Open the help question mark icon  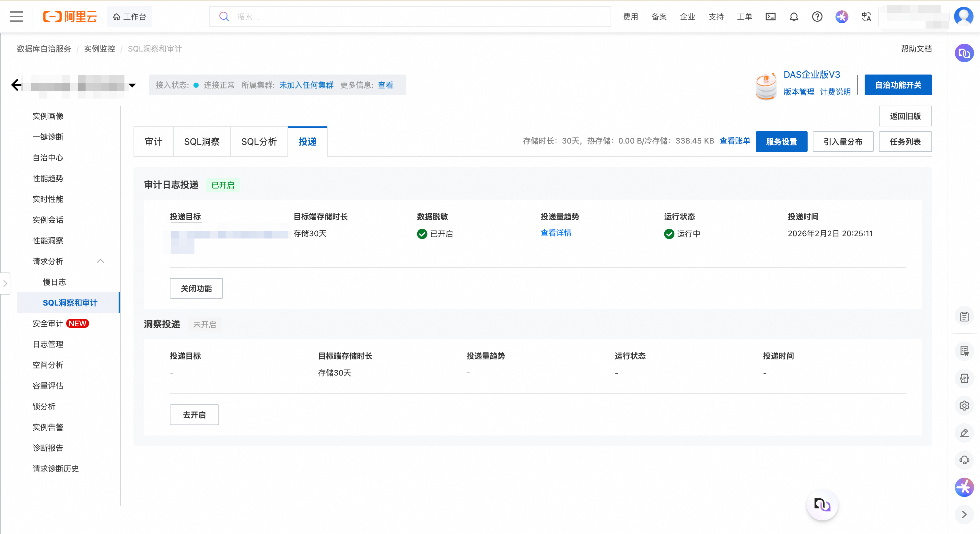coord(817,16)
